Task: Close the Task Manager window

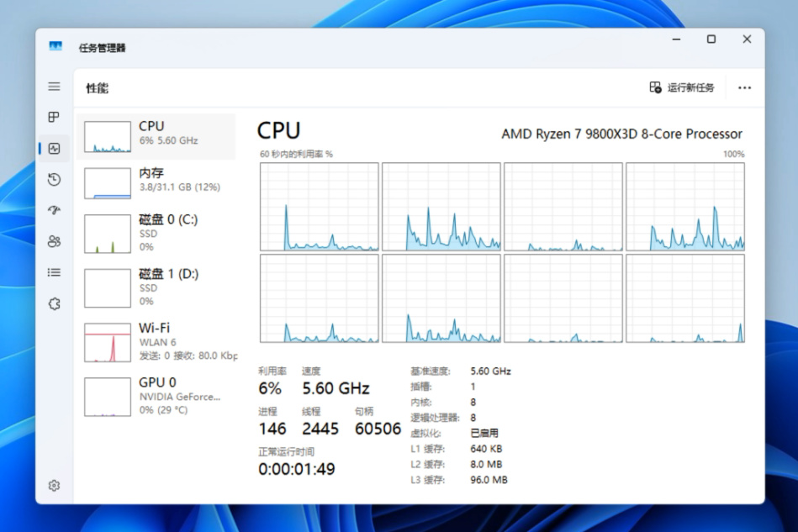Action: coord(747,40)
